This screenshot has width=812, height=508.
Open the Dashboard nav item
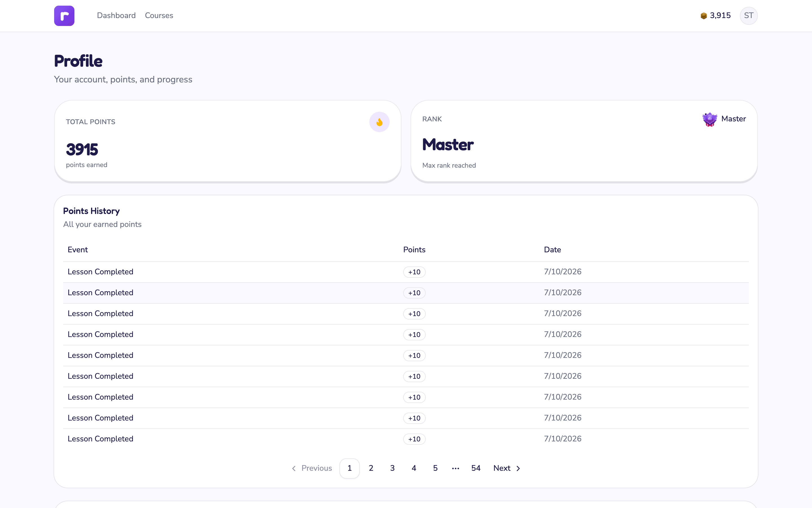[116, 16]
